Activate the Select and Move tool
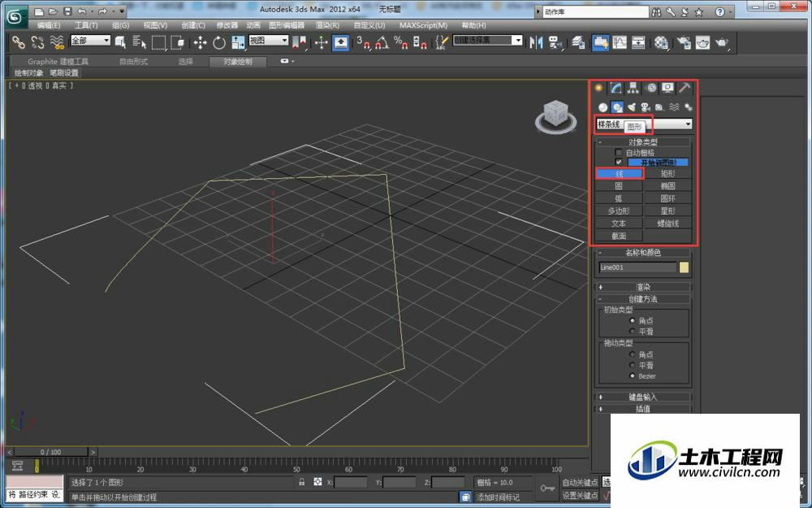Viewport: 812px width, 508px height. pos(200,42)
